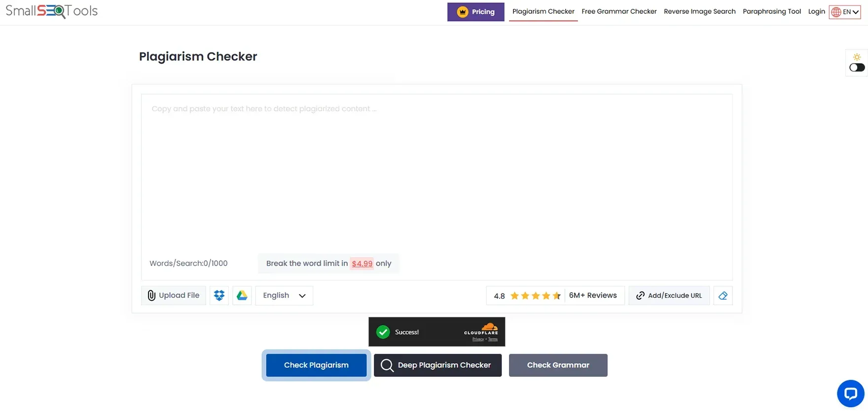Go to Free Grammar Checker
Image resolution: width=868 pixels, height=414 pixels.
(x=619, y=11)
